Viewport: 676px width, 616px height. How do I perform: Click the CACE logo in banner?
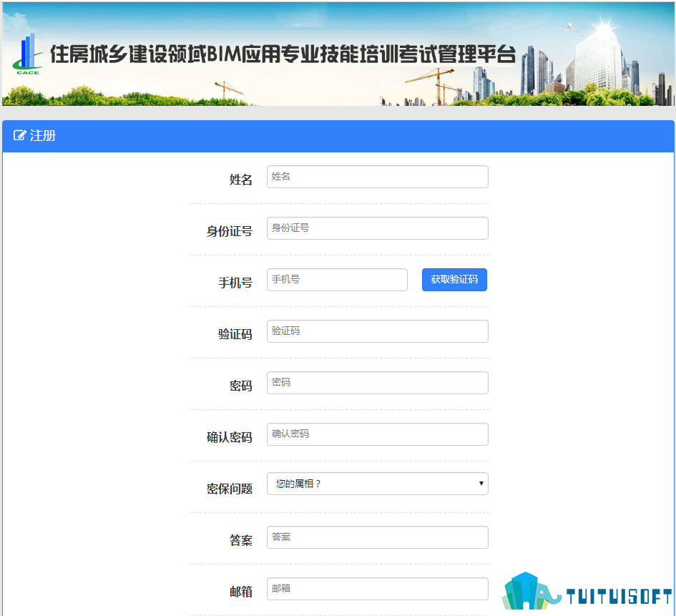28,54
